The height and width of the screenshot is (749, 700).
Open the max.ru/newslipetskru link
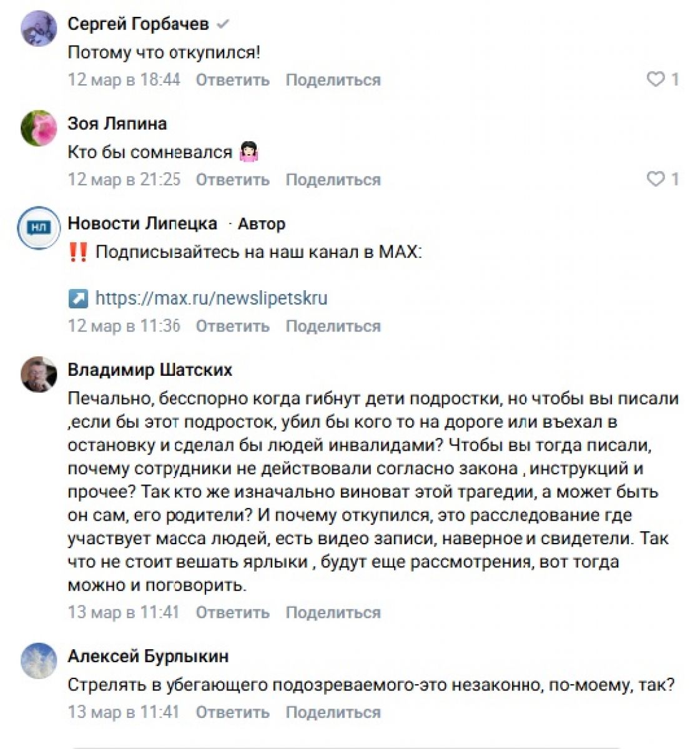[211, 298]
